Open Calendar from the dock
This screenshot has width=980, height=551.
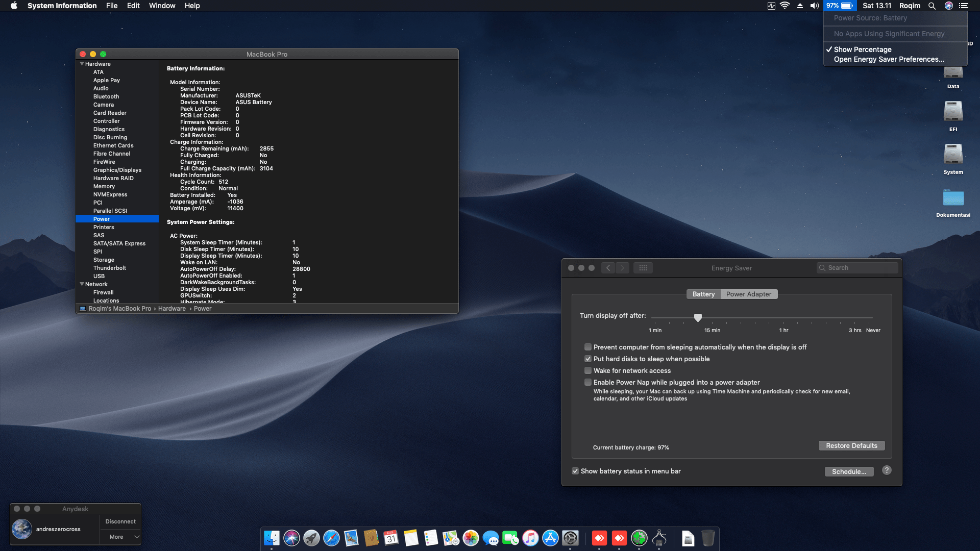click(x=391, y=538)
